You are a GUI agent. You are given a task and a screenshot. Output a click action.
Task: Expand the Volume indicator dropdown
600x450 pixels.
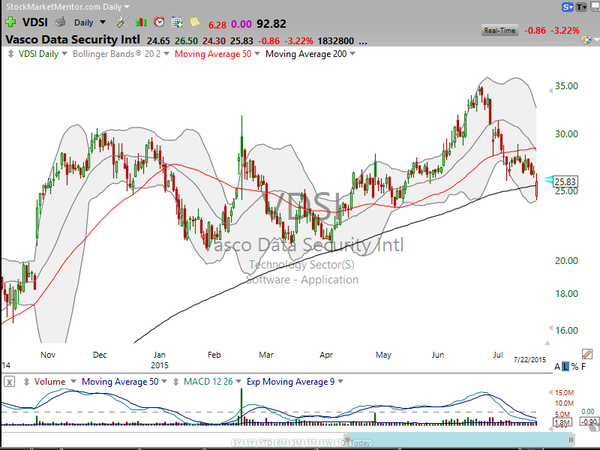[x=73, y=382]
